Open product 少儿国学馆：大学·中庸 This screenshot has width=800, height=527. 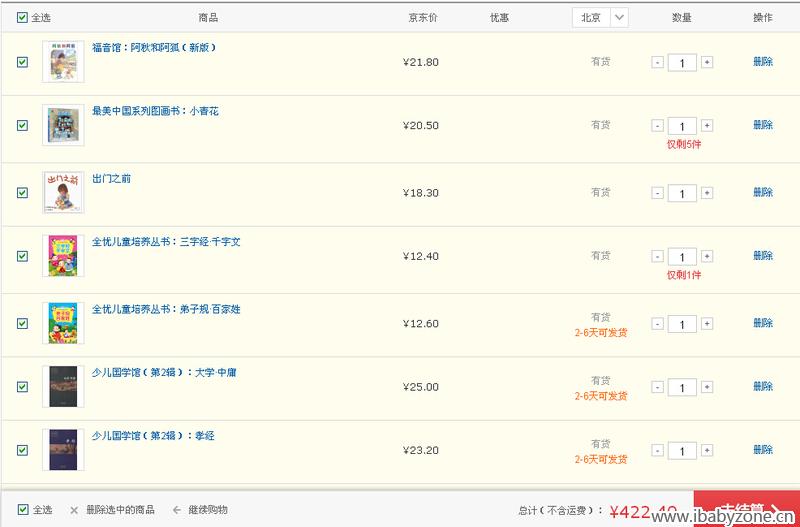pos(164,372)
